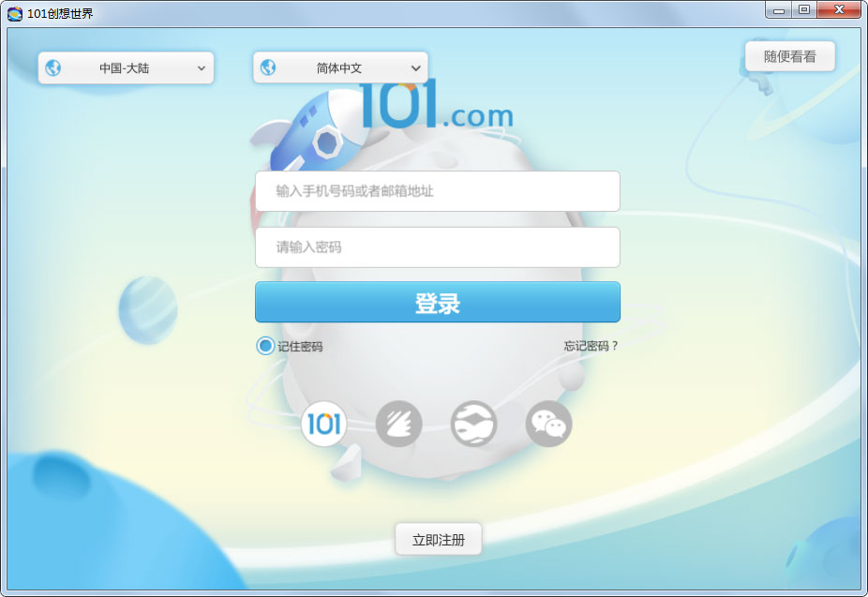Open the 忘记密码? forgot password link

tap(591, 346)
